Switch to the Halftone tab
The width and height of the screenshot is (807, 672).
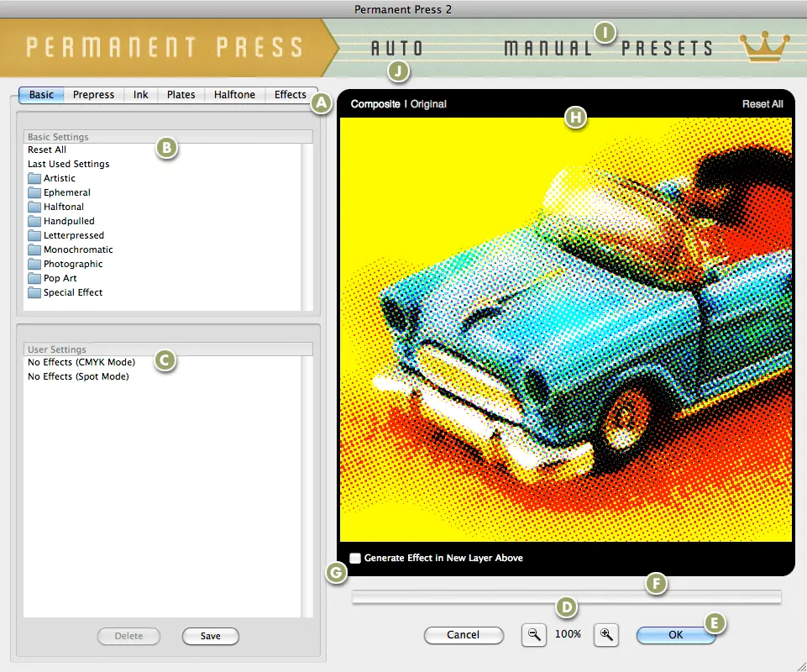pyautogui.click(x=233, y=94)
